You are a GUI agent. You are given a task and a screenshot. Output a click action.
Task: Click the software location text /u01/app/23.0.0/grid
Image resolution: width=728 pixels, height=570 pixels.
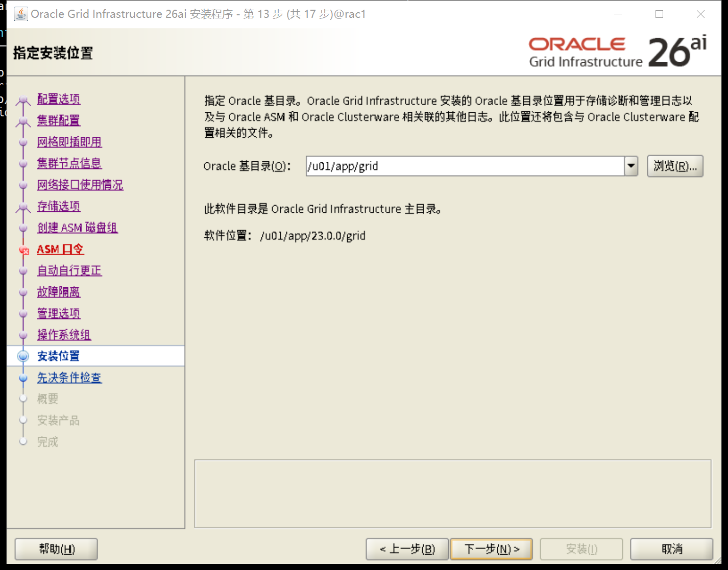coord(313,236)
